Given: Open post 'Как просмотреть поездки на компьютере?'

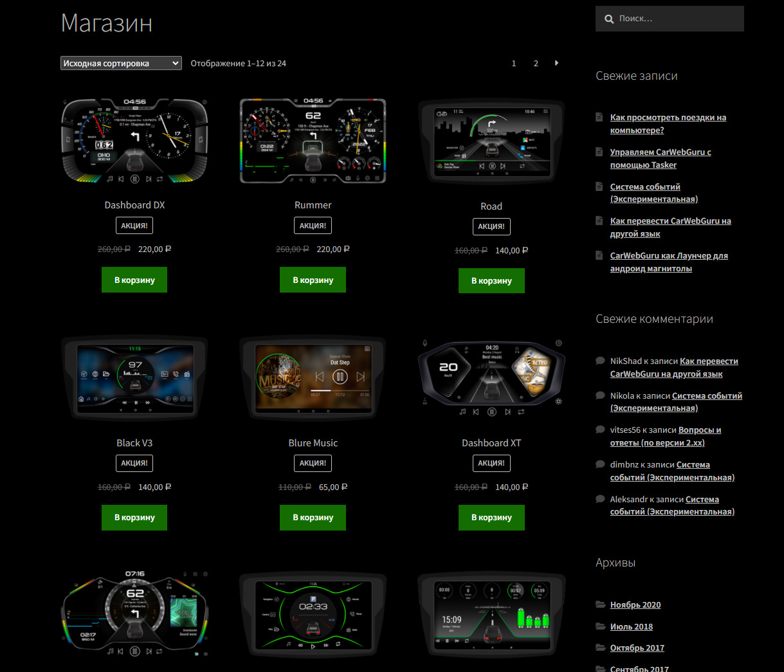Looking at the screenshot, I should (668, 123).
